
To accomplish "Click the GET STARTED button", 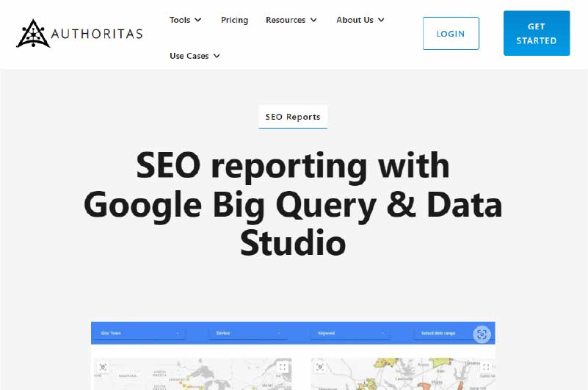I will [537, 33].
